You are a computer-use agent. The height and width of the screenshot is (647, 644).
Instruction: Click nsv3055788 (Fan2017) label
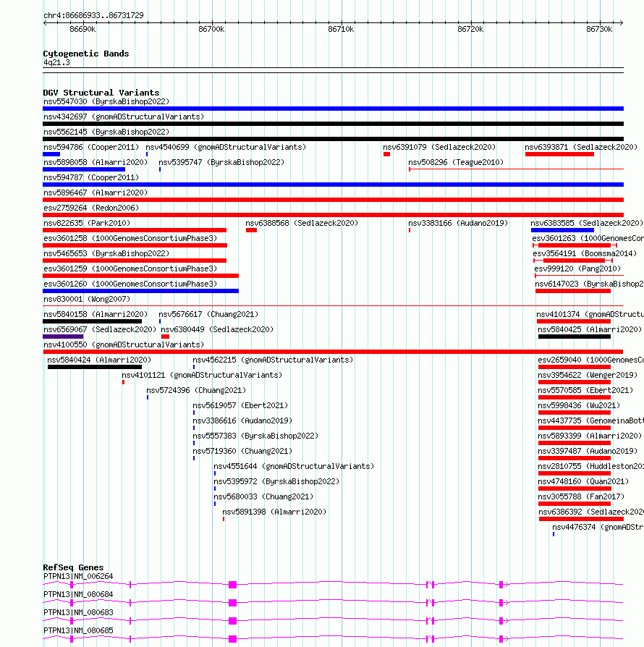coord(581,497)
